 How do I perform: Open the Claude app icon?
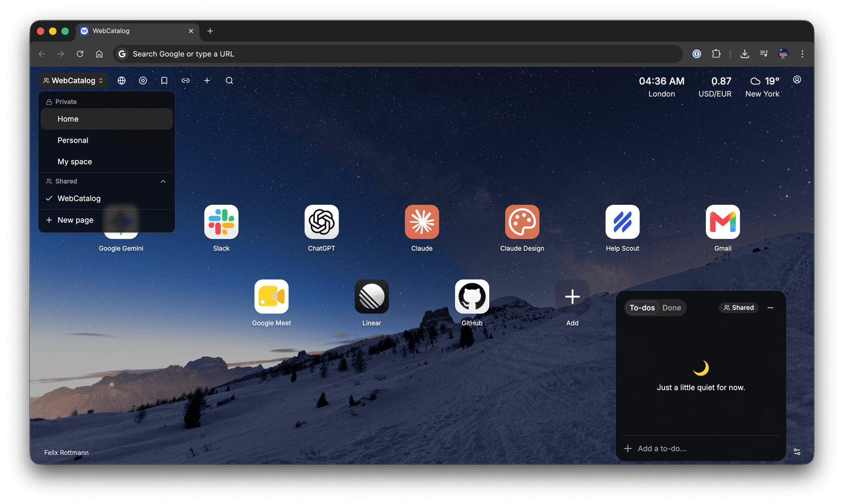pyautogui.click(x=422, y=222)
